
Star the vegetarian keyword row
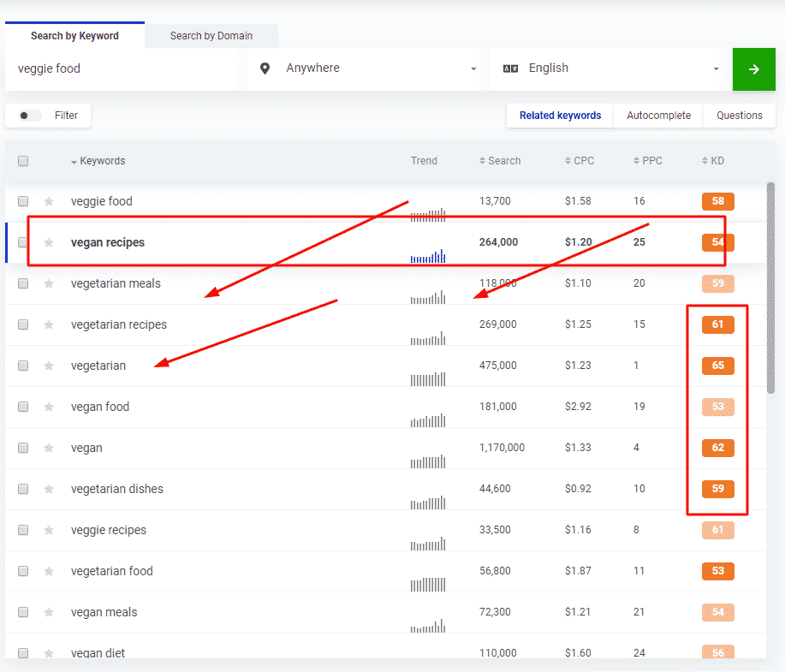pos(49,366)
